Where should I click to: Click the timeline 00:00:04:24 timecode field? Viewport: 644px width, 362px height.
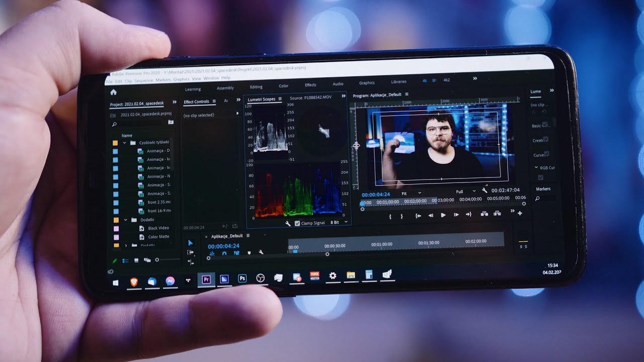tap(223, 246)
